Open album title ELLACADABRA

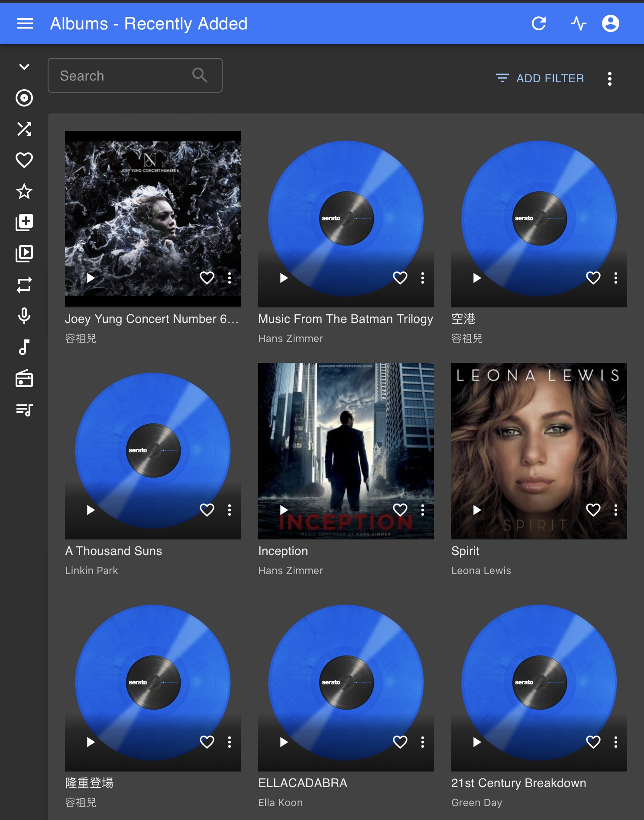pyautogui.click(x=303, y=783)
